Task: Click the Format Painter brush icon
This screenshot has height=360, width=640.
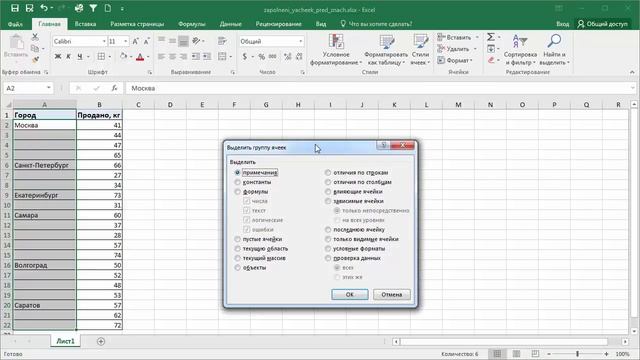Action: (x=35, y=60)
